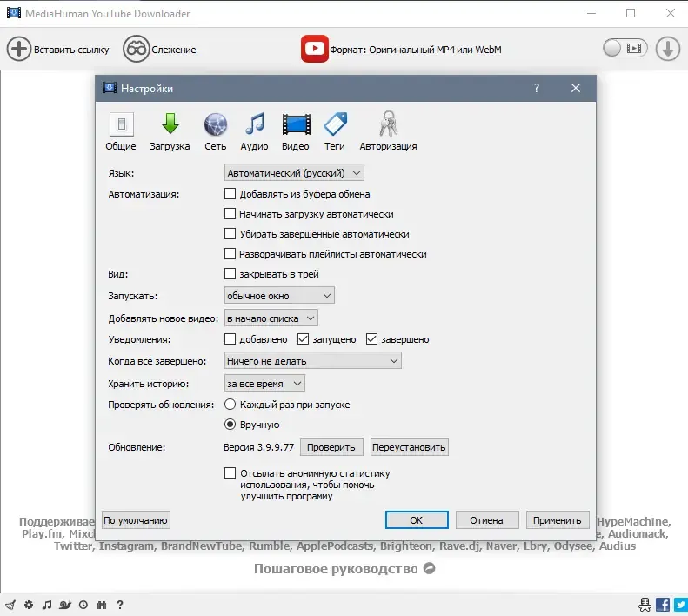Screen dimensions: 688x616
Task: Enable 'Убирать завершенные автоматически' checkbox
Action: 230,233
